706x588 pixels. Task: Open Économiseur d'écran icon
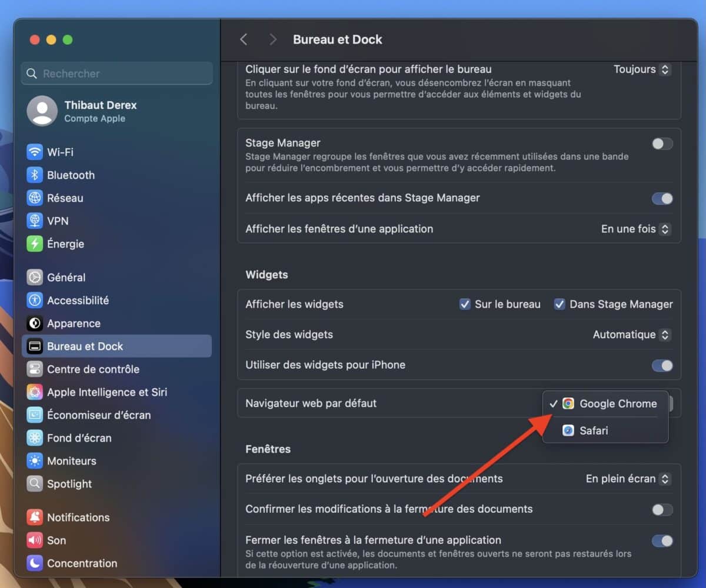[x=35, y=415]
